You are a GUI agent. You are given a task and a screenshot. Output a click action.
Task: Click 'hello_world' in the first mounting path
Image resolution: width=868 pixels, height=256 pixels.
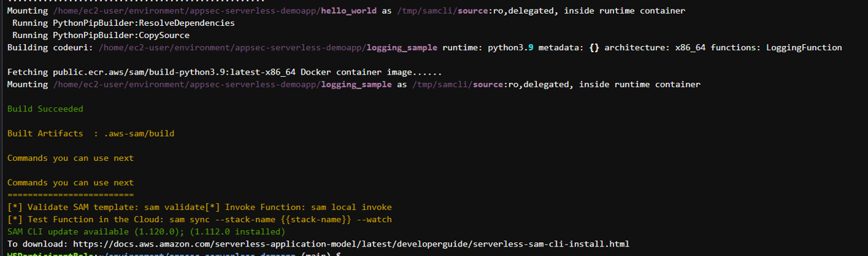349,11
